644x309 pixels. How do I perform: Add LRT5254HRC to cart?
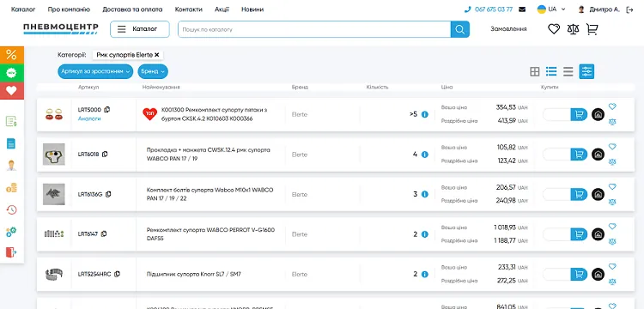579,274
